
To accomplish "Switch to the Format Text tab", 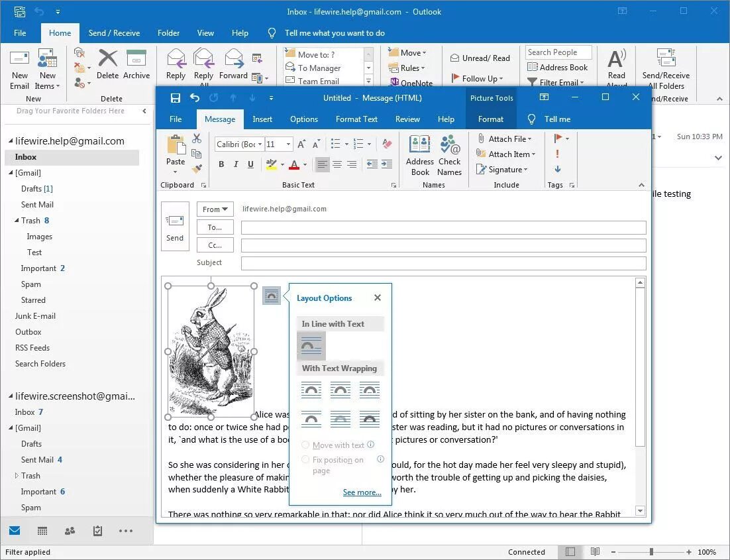I will click(356, 119).
